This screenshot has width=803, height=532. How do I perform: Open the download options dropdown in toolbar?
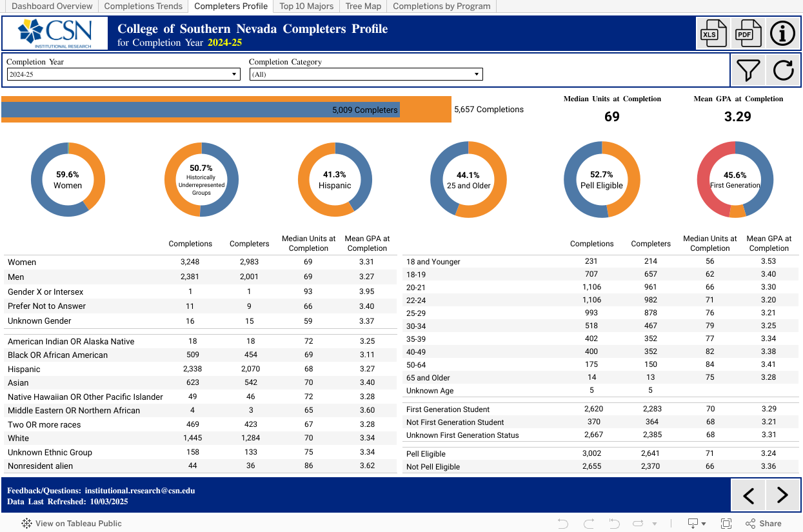pos(696,524)
